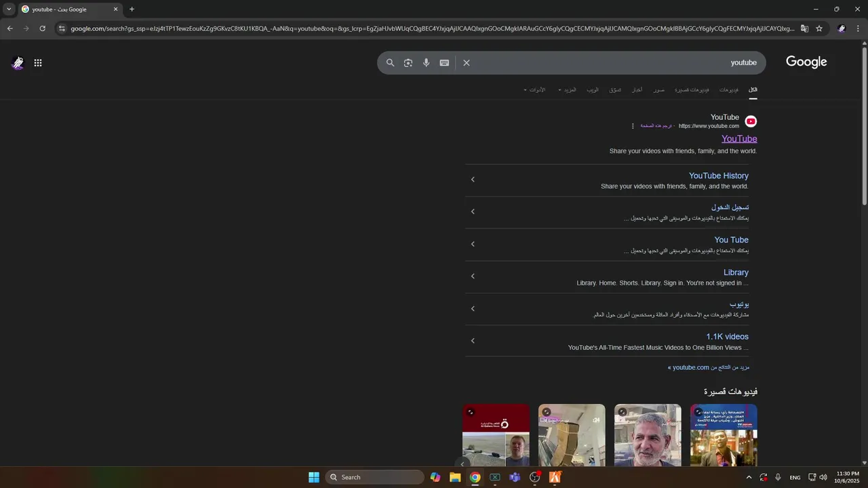Open the 1.1K videos link
The image size is (868, 488).
pyautogui.click(x=727, y=337)
